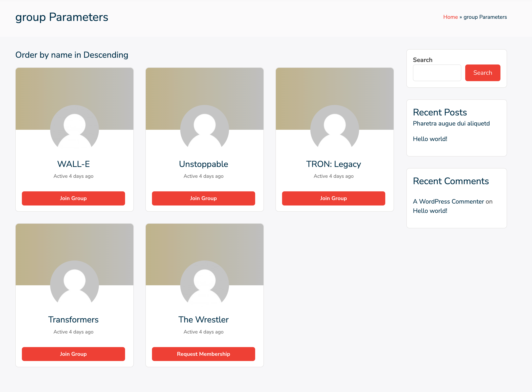Open the Pharetra augue dui aliquetd post

(x=451, y=123)
